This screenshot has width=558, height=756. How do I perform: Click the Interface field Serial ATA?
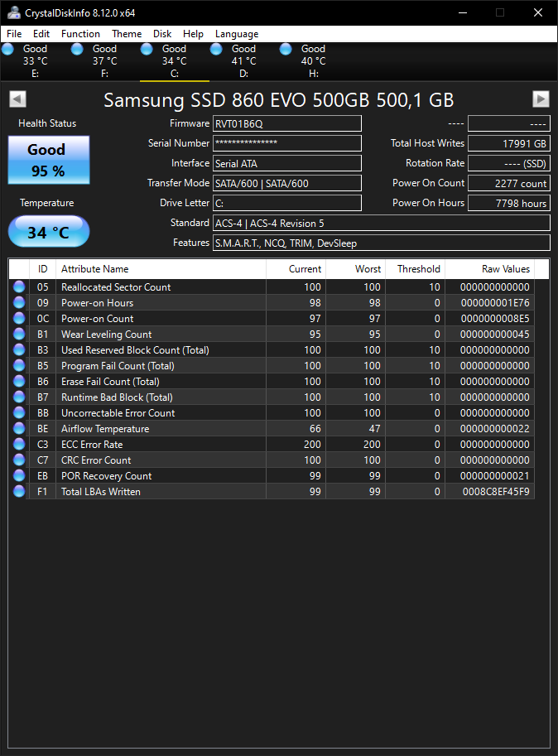click(x=287, y=163)
